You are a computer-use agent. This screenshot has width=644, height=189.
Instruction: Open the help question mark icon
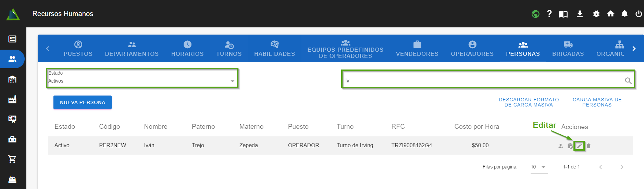pos(549,14)
